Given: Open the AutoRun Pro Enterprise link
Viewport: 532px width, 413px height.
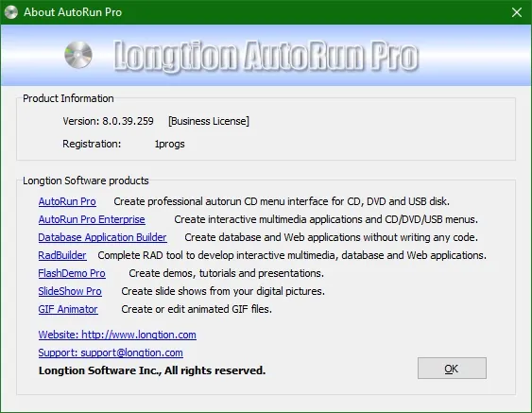Looking at the screenshot, I should (x=92, y=219).
